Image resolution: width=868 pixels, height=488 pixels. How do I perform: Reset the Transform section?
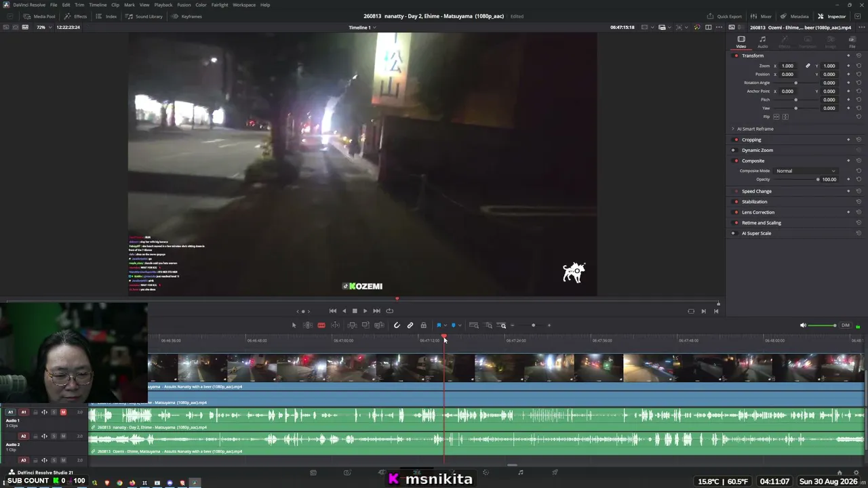(859, 56)
